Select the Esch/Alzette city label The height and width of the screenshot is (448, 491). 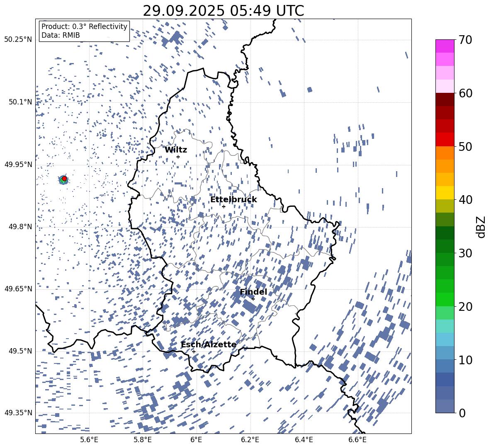pyautogui.click(x=209, y=344)
